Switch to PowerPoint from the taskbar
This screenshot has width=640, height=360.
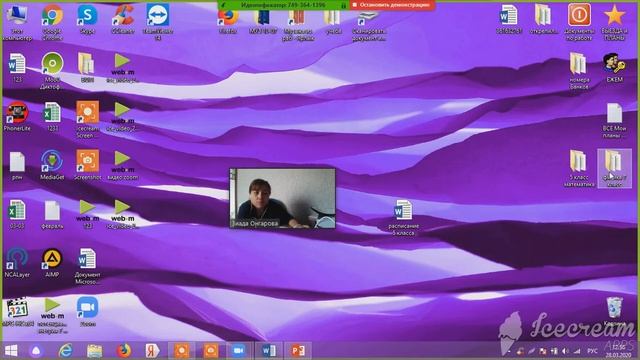298,351
